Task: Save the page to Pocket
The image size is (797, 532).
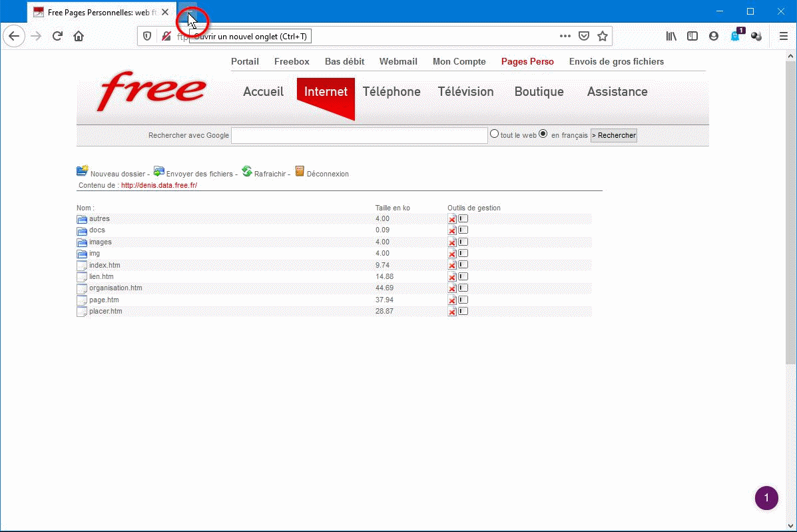Action: (584, 36)
